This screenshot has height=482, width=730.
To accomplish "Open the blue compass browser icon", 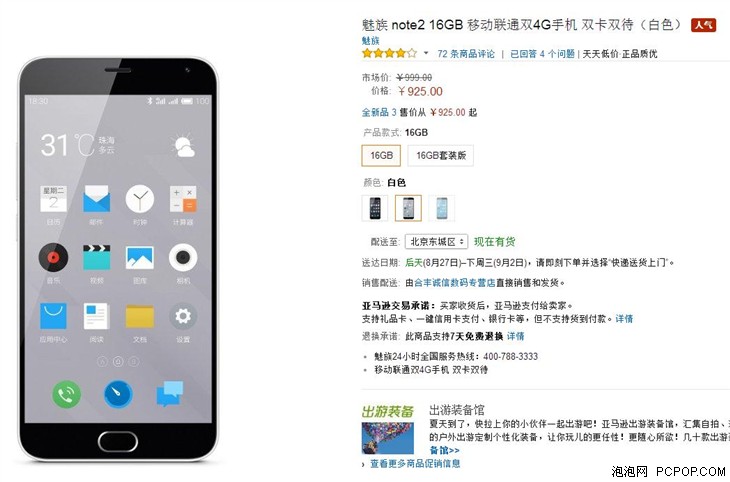I will [118, 394].
